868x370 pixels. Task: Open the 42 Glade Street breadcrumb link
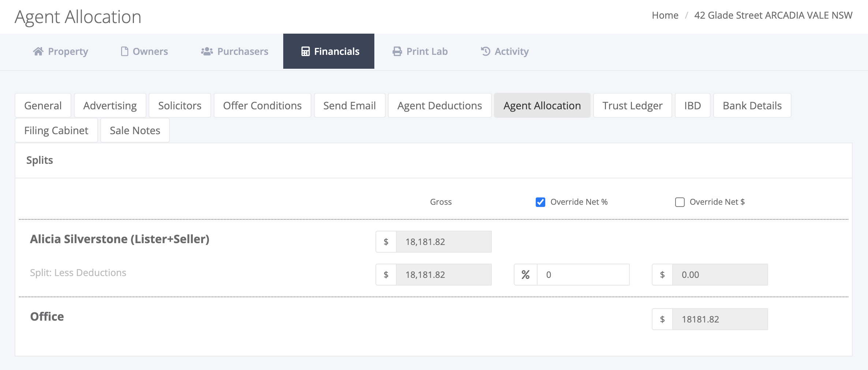[x=773, y=15]
